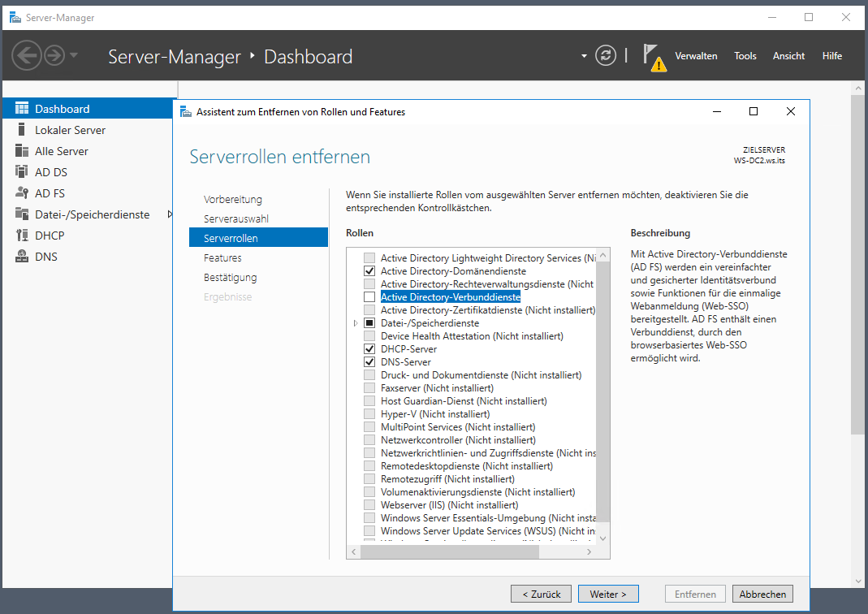Toggle Active Directory Lightweight Directory Services checkbox
868x614 pixels.
(x=369, y=258)
